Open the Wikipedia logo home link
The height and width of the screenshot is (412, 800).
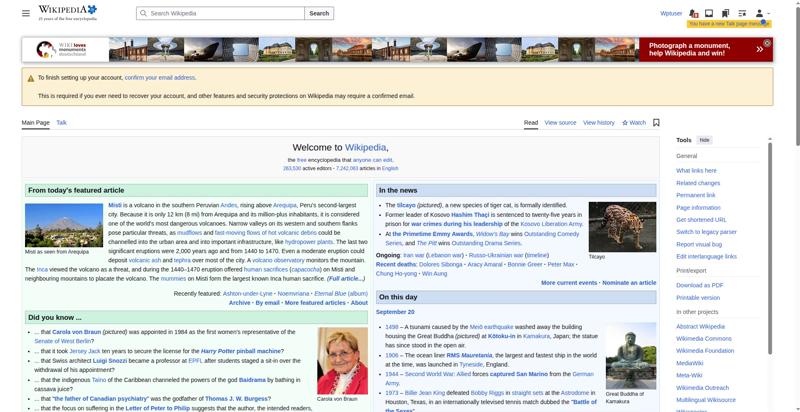[67, 13]
